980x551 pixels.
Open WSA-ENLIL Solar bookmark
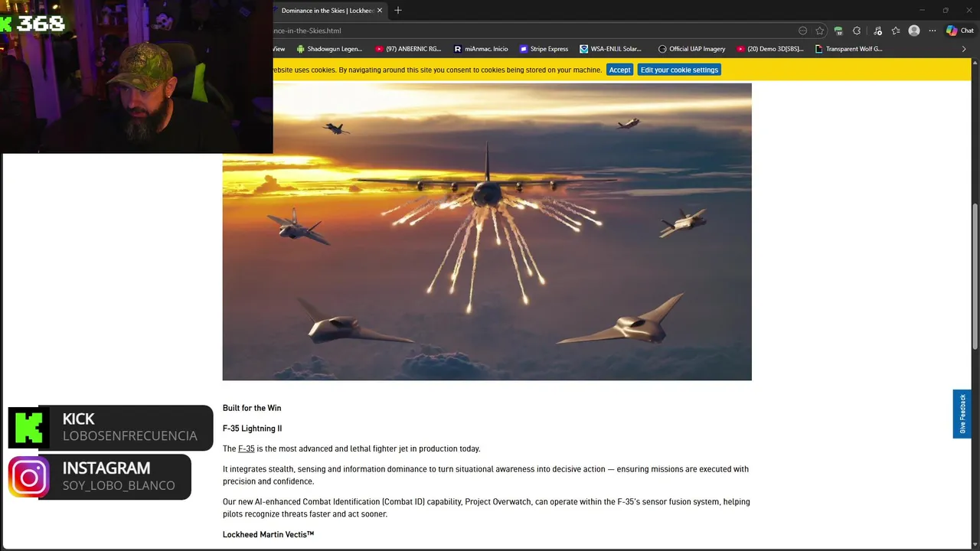click(610, 49)
